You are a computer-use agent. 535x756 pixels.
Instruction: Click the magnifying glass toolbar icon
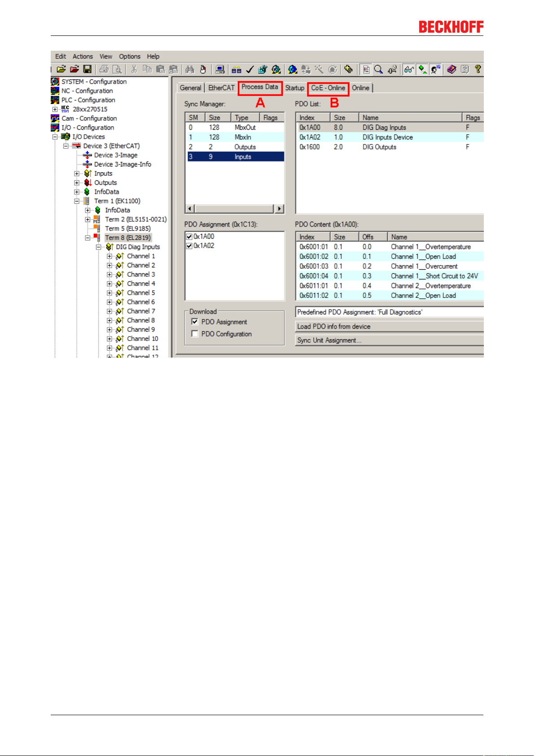point(379,69)
